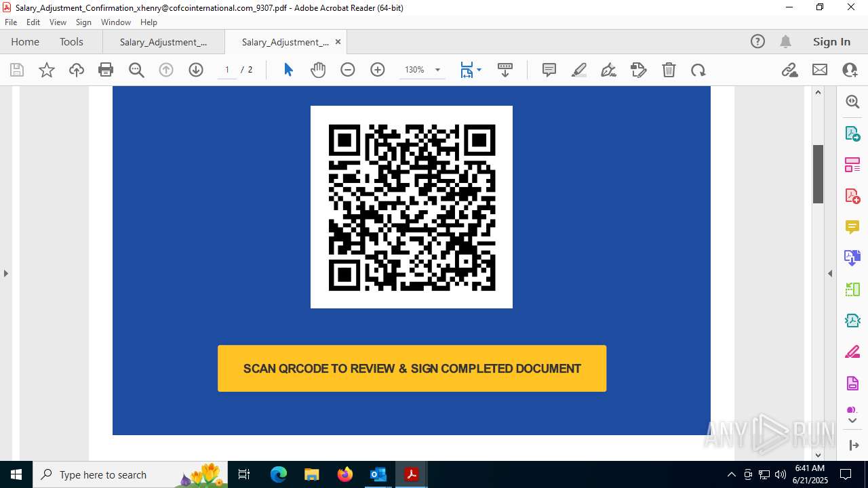Rotate the page view
Screen dimensions: 868x488
(x=698, y=70)
